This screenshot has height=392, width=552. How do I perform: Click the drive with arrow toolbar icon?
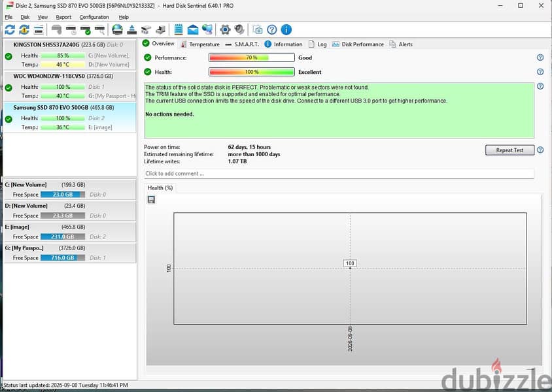click(160, 30)
